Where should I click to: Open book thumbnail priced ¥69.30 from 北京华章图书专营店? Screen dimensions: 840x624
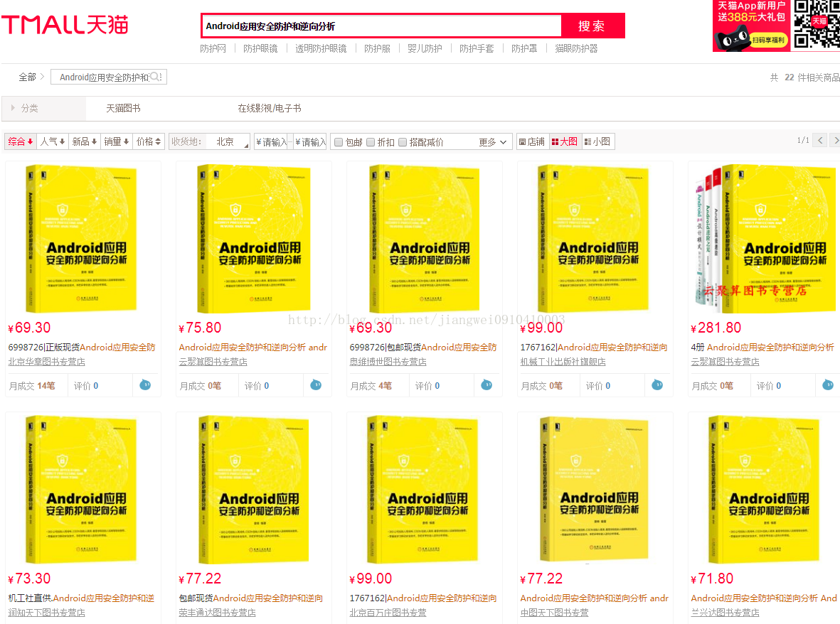(81, 238)
